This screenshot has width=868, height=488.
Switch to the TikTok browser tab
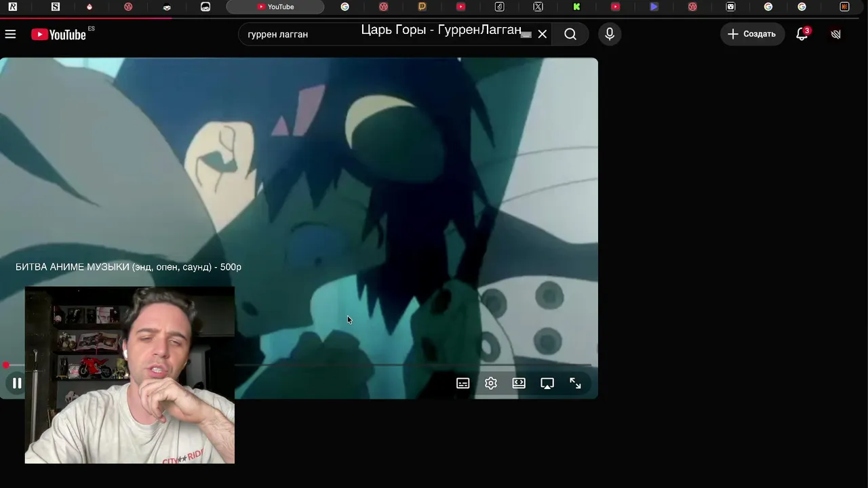tap(499, 7)
